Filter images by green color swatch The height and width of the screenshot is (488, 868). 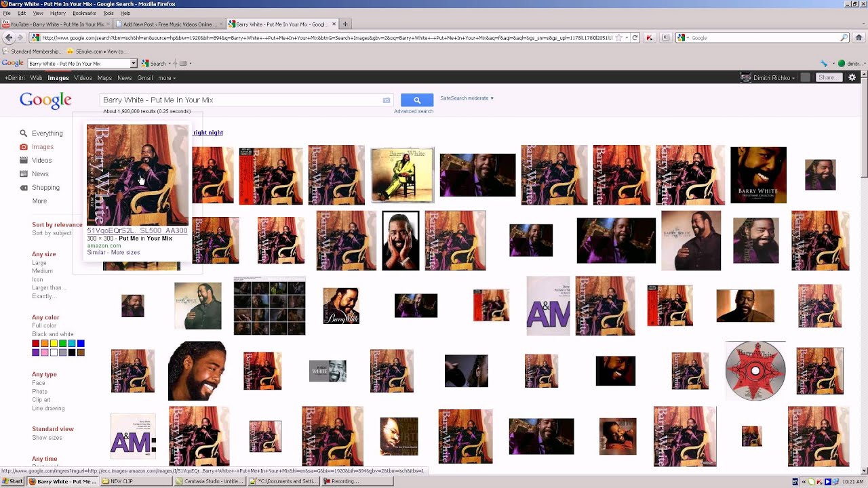[62, 344]
